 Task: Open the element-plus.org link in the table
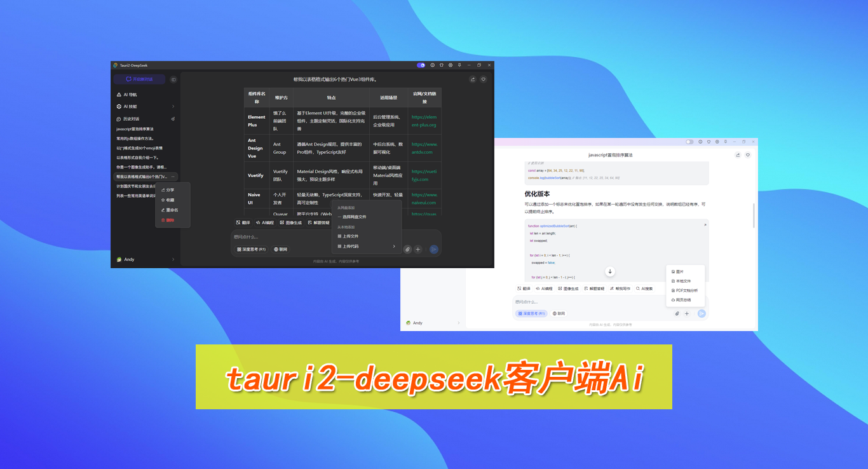point(424,121)
